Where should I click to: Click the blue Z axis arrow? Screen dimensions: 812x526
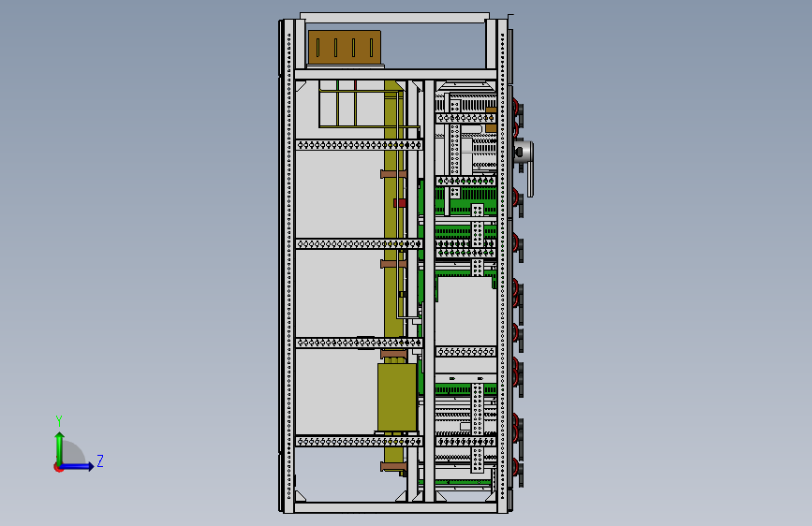coord(78,466)
